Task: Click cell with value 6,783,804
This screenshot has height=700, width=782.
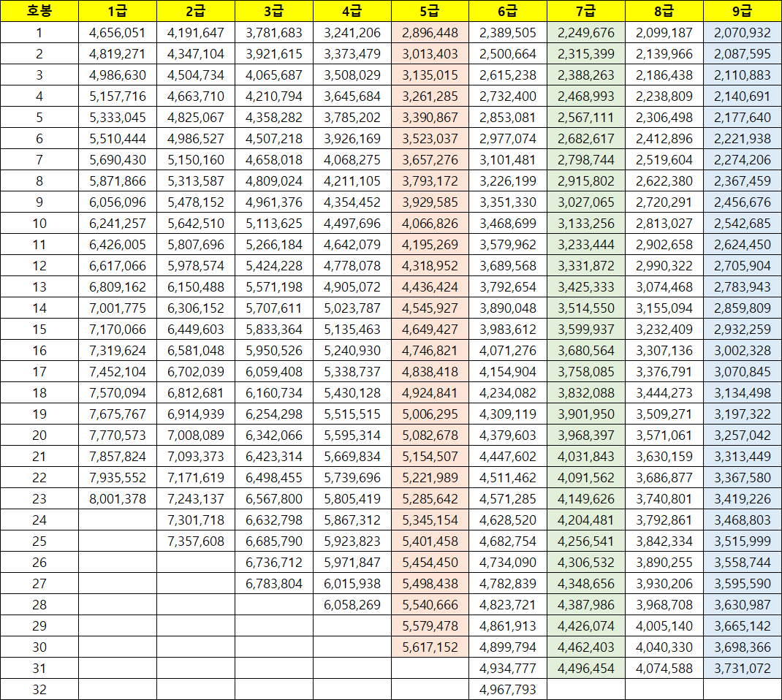Action: pyautogui.click(x=274, y=583)
